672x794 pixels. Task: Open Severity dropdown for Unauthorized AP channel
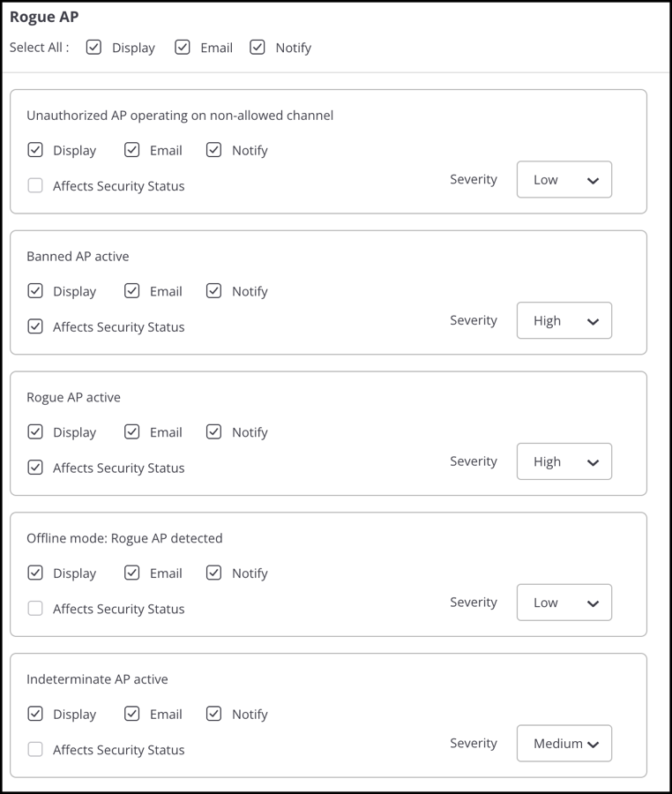click(x=564, y=179)
